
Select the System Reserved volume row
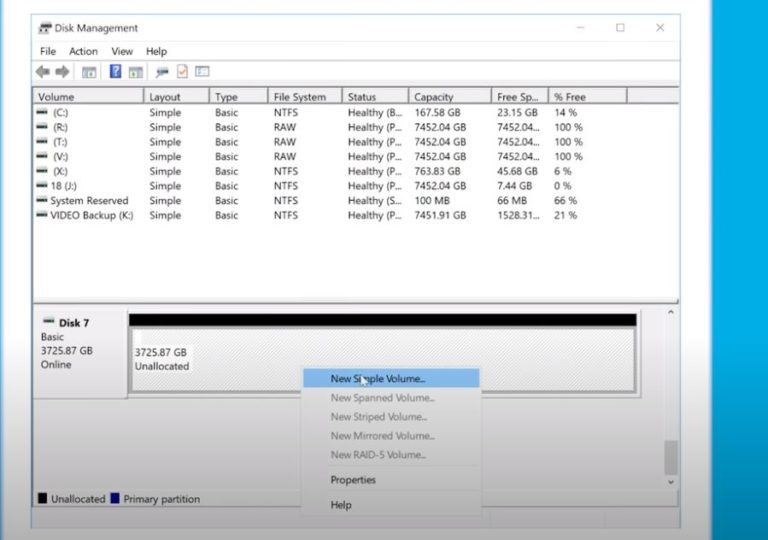pos(89,201)
